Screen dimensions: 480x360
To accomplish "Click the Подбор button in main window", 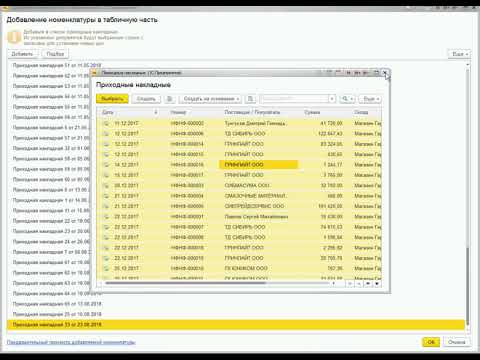I will point(55,54).
